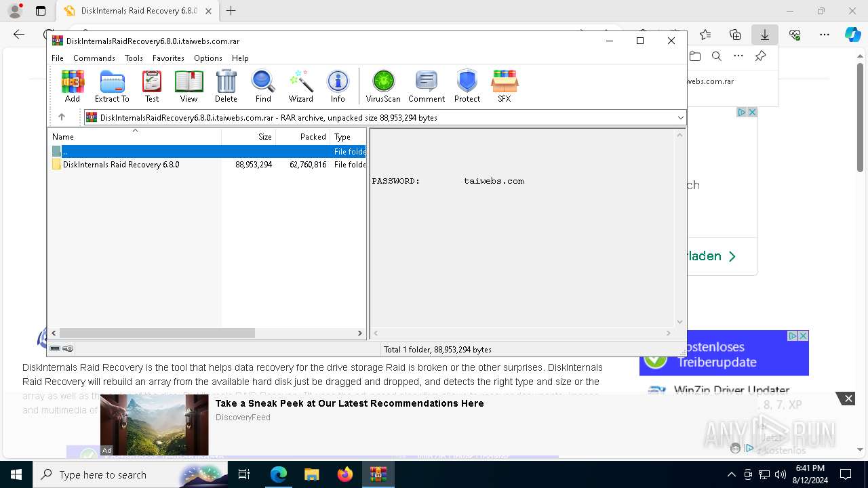The width and height of the screenshot is (868, 488).
Task: Click the volume icon in system tray
Action: point(781,474)
